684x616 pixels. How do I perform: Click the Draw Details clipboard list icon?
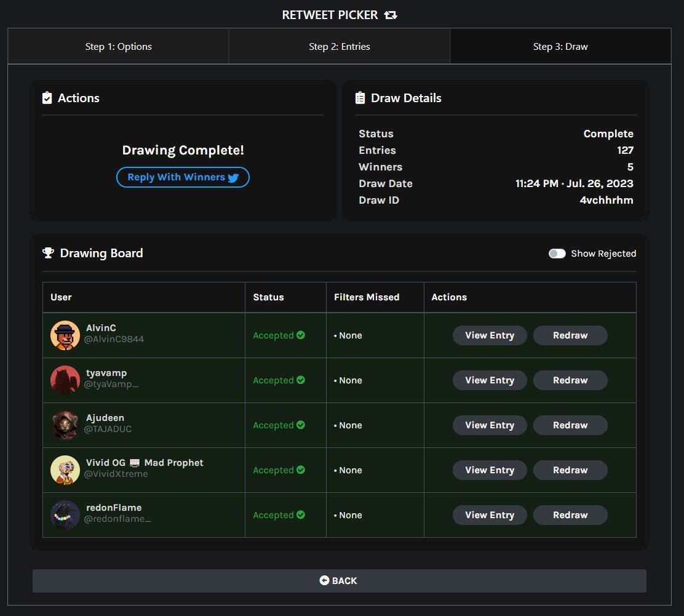(360, 97)
